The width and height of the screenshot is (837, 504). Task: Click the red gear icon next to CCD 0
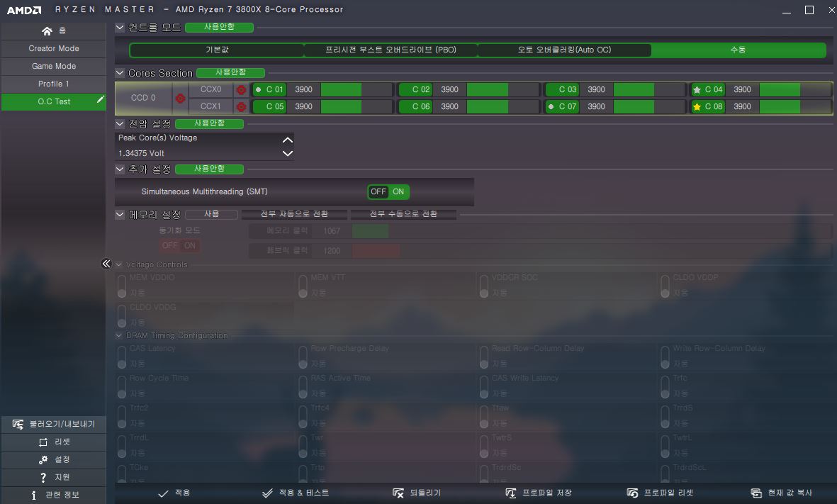(181, 99)
